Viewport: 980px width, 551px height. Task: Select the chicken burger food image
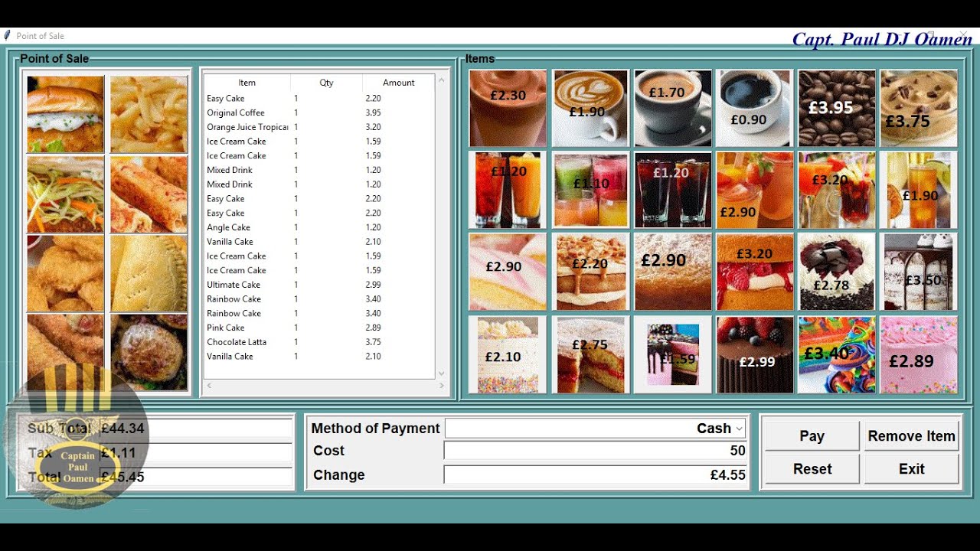65,114
